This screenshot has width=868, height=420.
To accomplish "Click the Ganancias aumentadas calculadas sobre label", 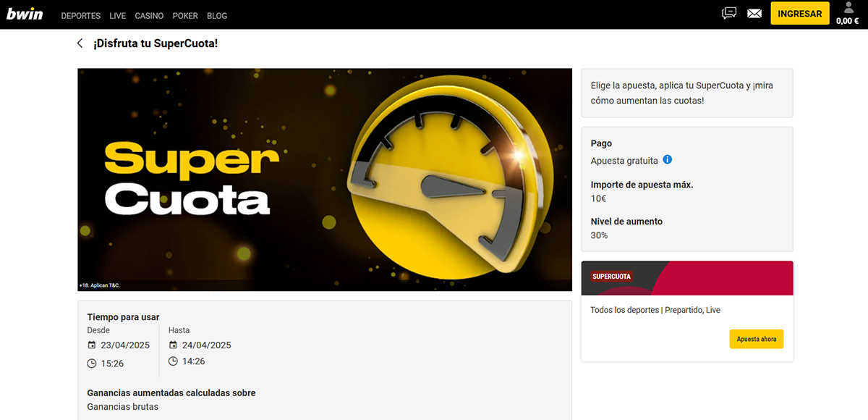I will click(171, 393).
